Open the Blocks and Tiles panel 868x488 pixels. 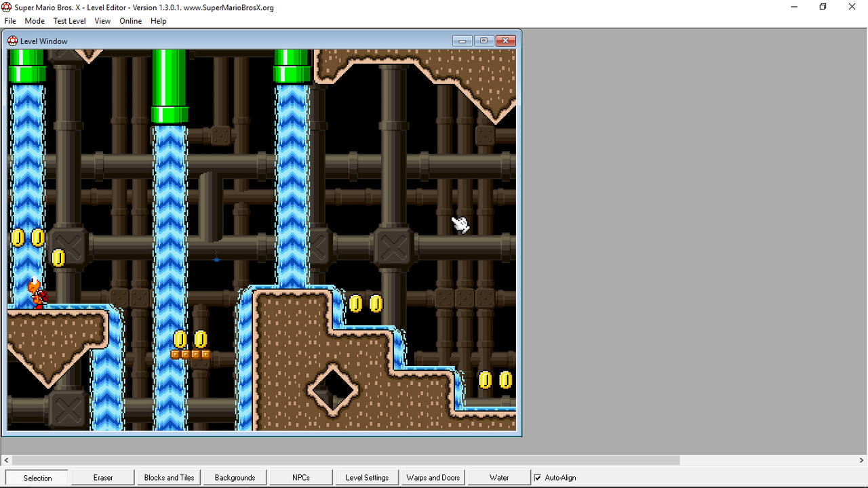click(168, 477)
